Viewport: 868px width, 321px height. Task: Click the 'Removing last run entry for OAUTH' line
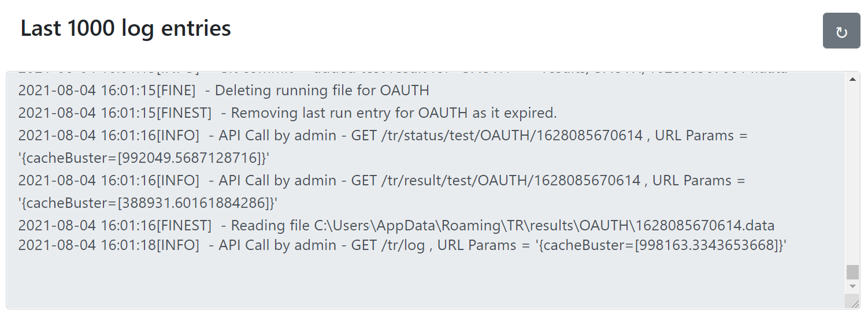click(288, 113)
